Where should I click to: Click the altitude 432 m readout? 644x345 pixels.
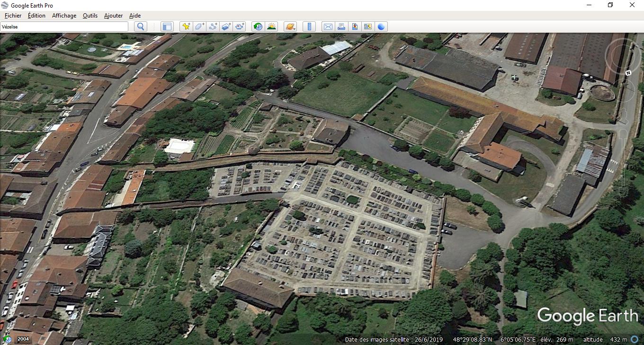(x=605, y=340)
